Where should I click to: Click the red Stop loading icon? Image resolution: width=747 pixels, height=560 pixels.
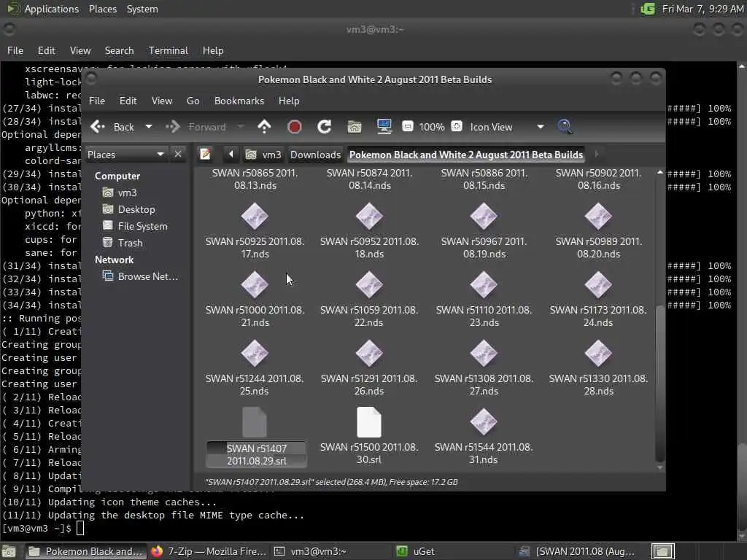tap(295, 127)
